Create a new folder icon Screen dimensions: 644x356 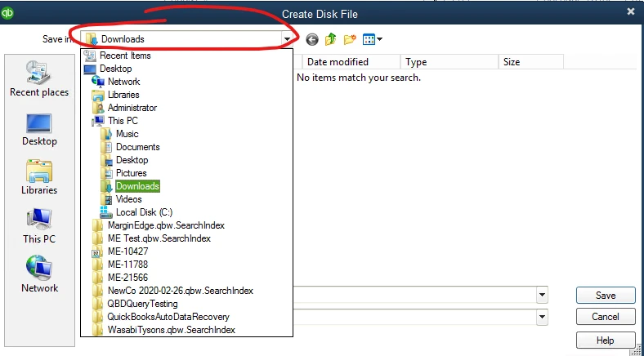[350, 39]
